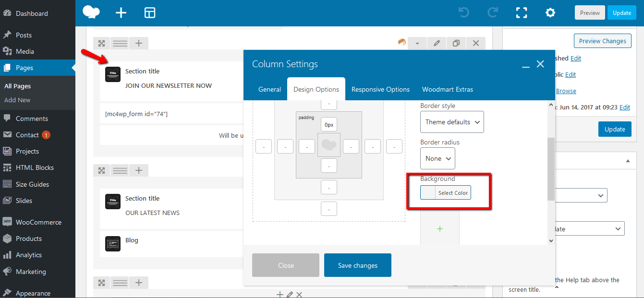Screen dimensions: 644x298
Task: Click Update button in top bar
Action: [x=622, y=13]
